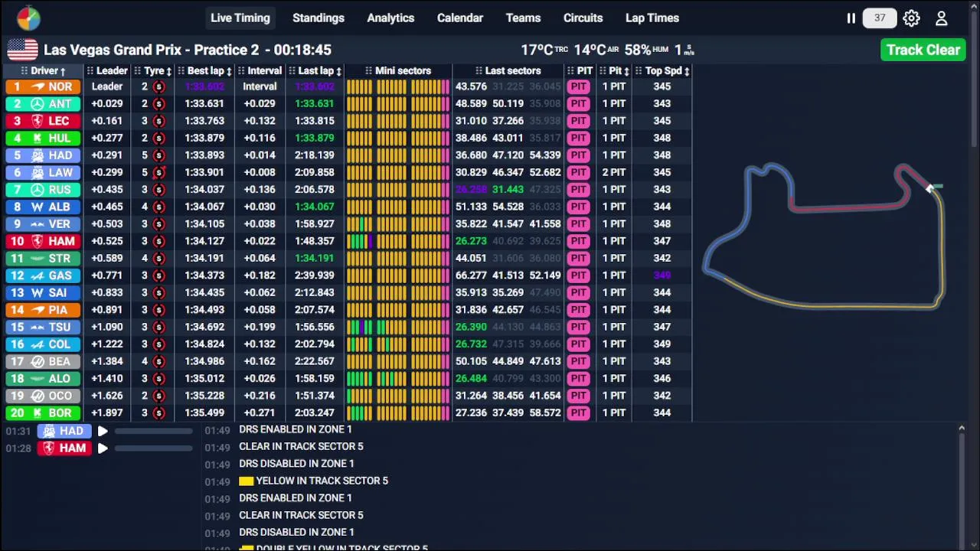The width and height of the screenshot is (980, 551).
Task: Select driver ALO row badge
Action: [x=44, y=378]
